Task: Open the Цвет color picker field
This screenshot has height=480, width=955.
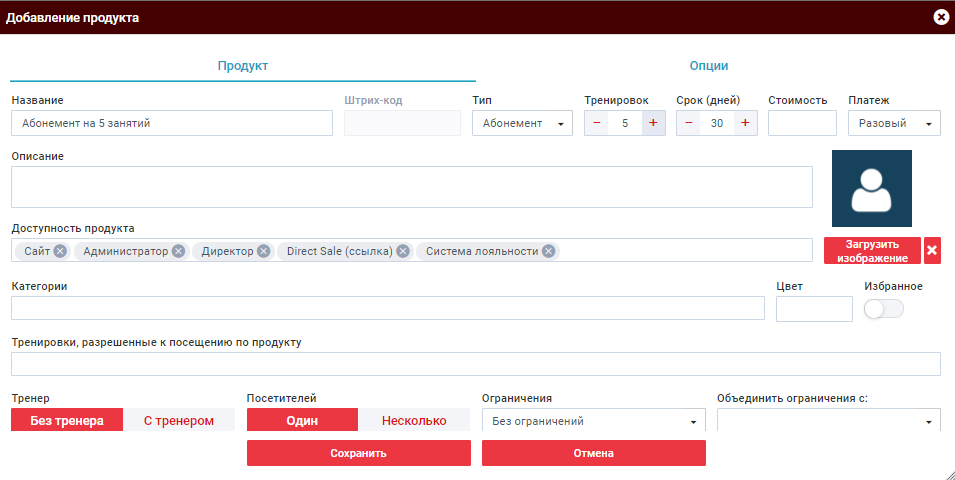Action: [x=814, y=309]
